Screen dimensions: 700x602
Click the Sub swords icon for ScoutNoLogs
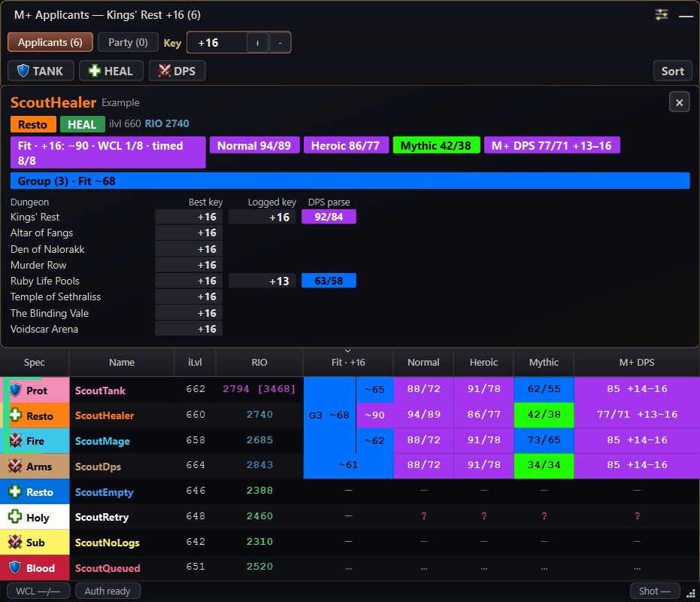15,543
